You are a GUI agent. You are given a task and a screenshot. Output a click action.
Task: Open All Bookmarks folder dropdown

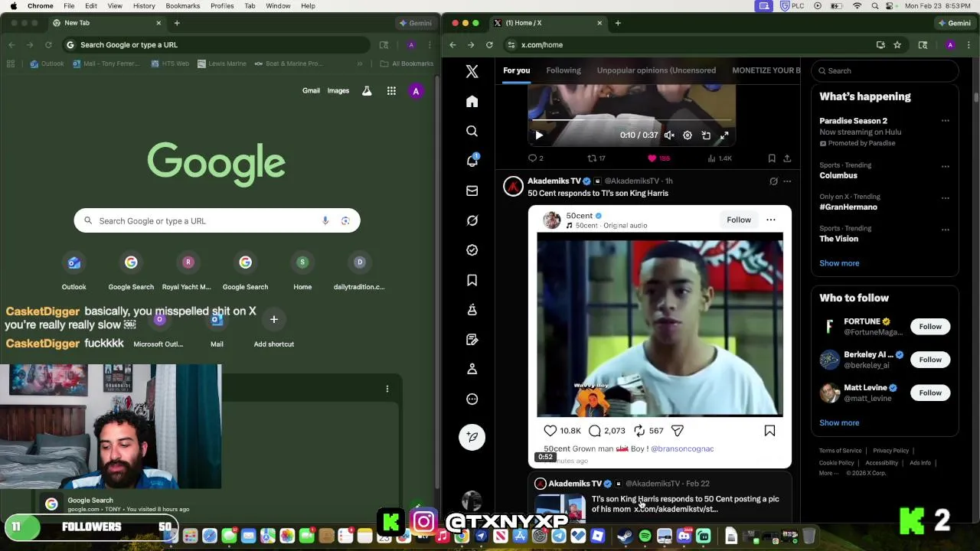[407, 64]
